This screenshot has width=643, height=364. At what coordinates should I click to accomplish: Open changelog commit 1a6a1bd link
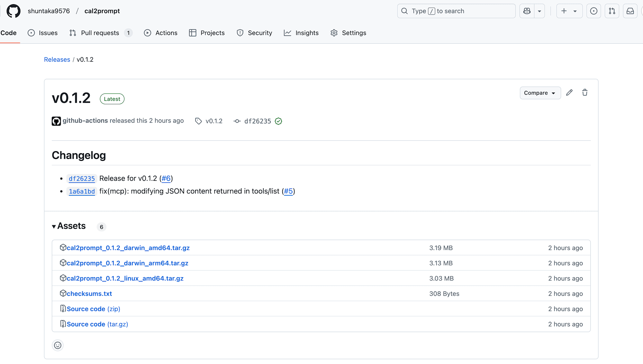82,191
